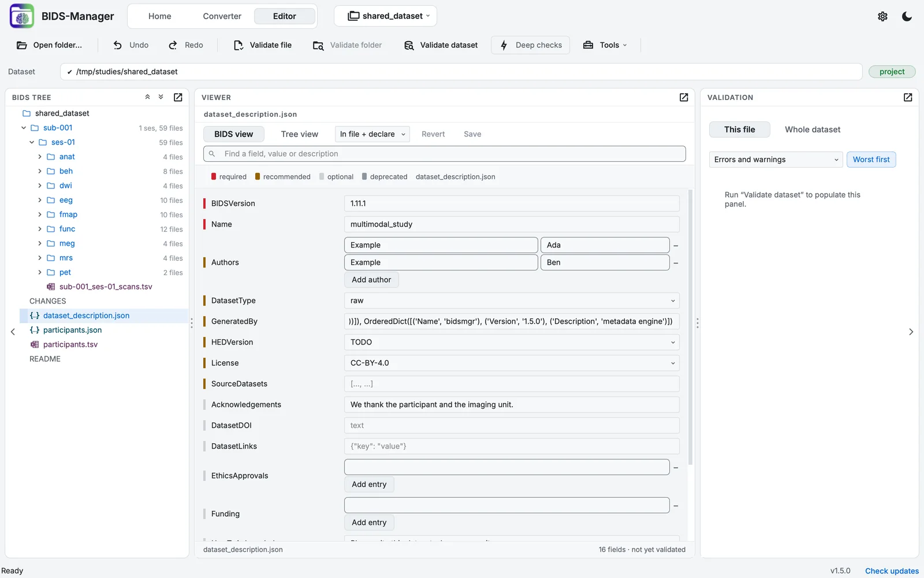Remove the Ben author row
The image size is (924, 578).
pyautogui.click(x=676, y=263)
